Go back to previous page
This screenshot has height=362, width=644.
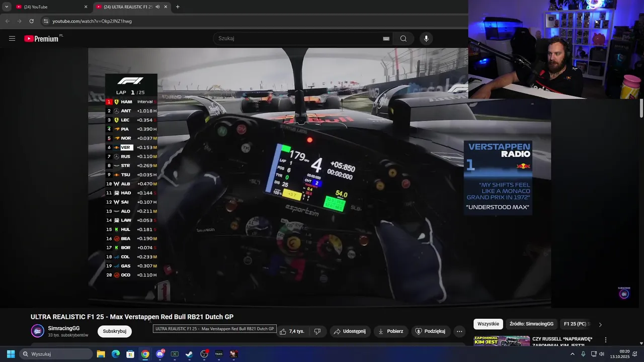point(7,21)
